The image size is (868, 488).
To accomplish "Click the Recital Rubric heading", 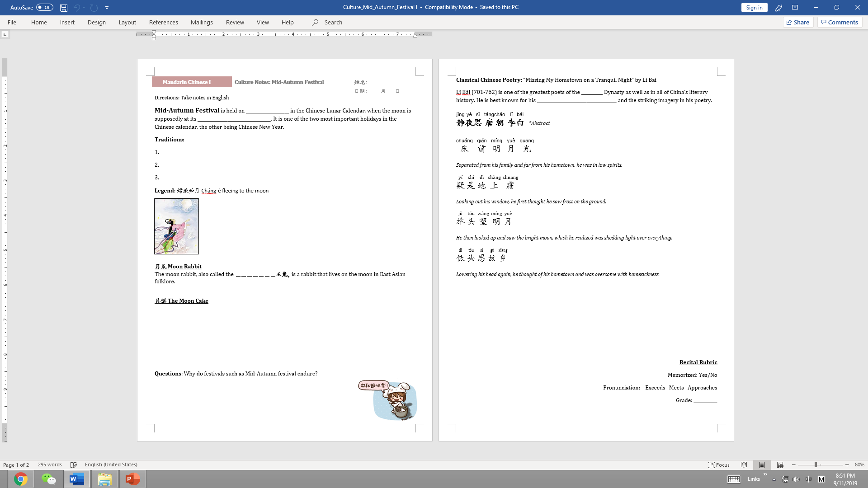I will click(698, 362).
